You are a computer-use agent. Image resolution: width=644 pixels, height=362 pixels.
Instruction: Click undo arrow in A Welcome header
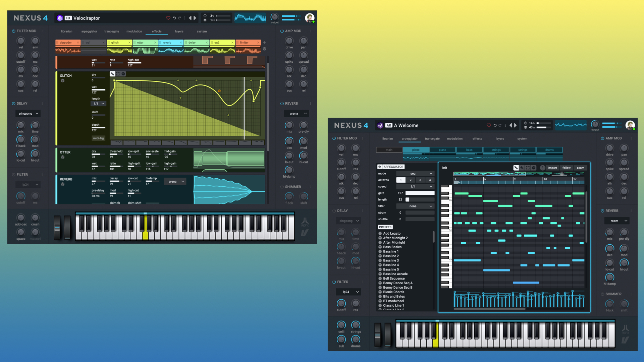pos(495,125)
